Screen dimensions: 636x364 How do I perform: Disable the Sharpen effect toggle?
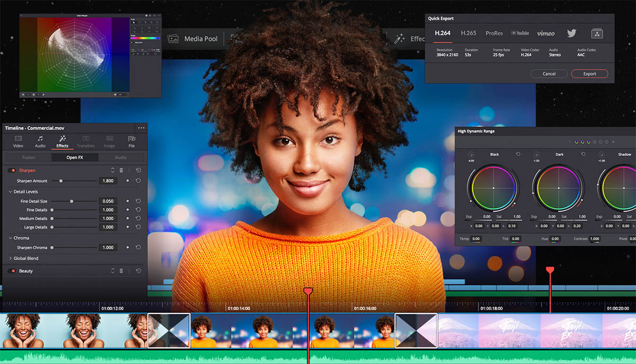[12, 171]
